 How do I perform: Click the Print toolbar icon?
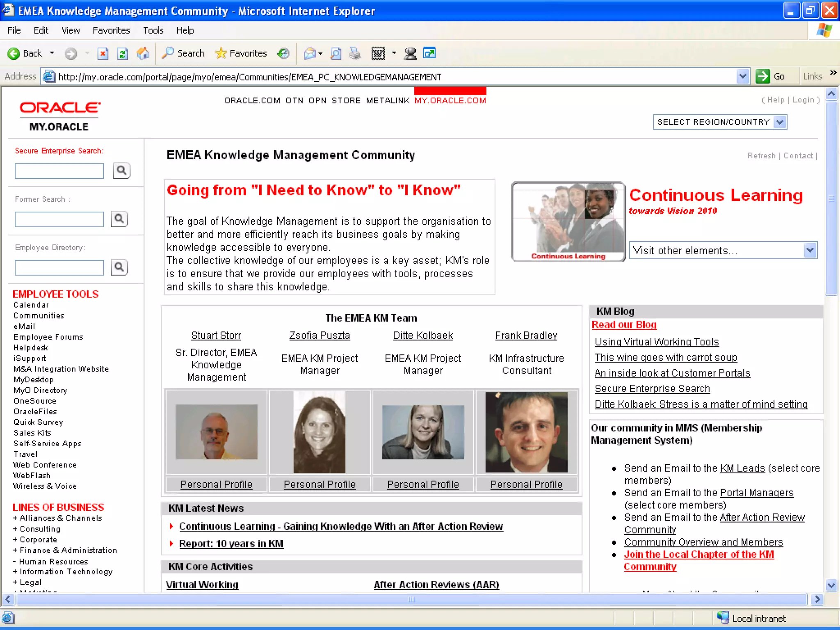(355, 53)
